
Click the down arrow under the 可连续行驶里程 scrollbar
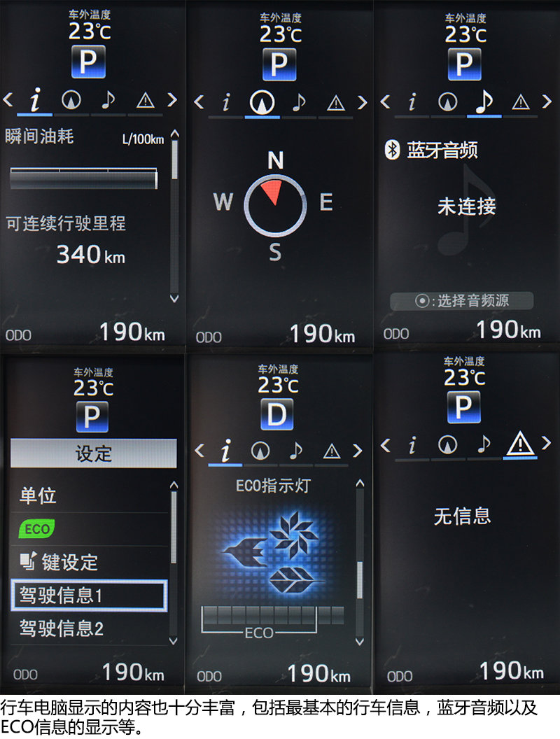click(174, 299)
